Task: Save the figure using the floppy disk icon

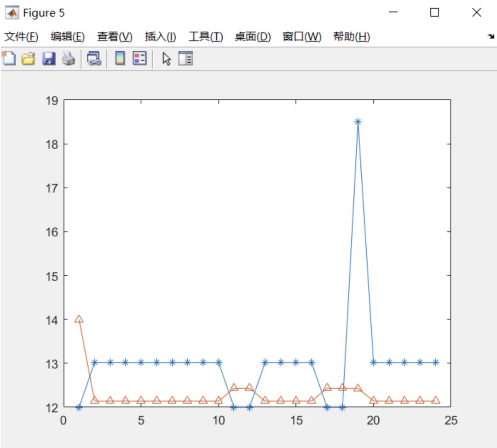Action: [49, 58]
